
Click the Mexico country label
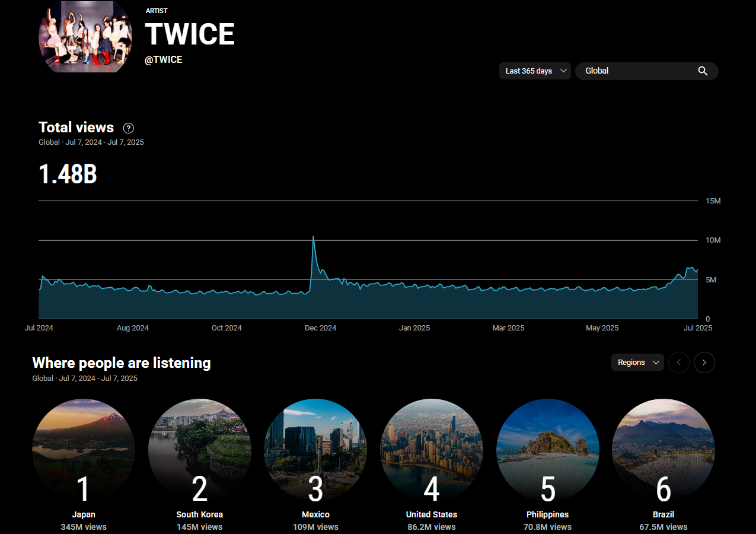coord(315,514)
